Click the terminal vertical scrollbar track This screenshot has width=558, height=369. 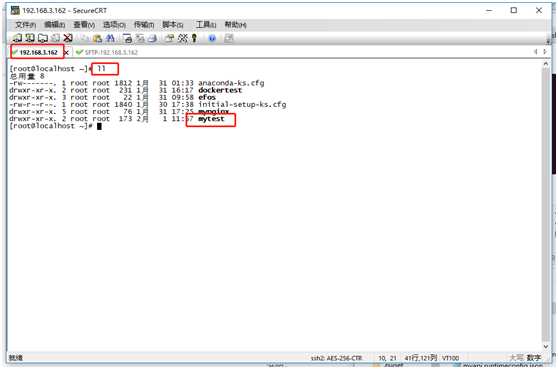[x=546, y=205]
